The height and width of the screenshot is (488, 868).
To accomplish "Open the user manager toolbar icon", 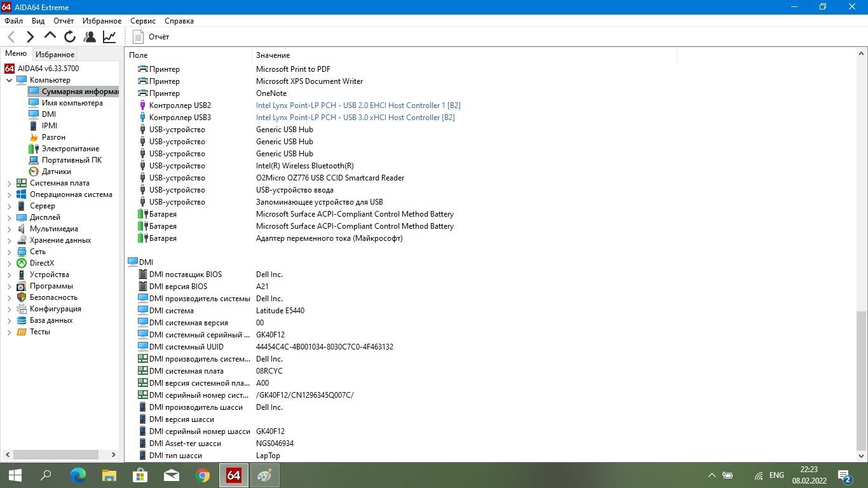I will [x=90, y=37].
